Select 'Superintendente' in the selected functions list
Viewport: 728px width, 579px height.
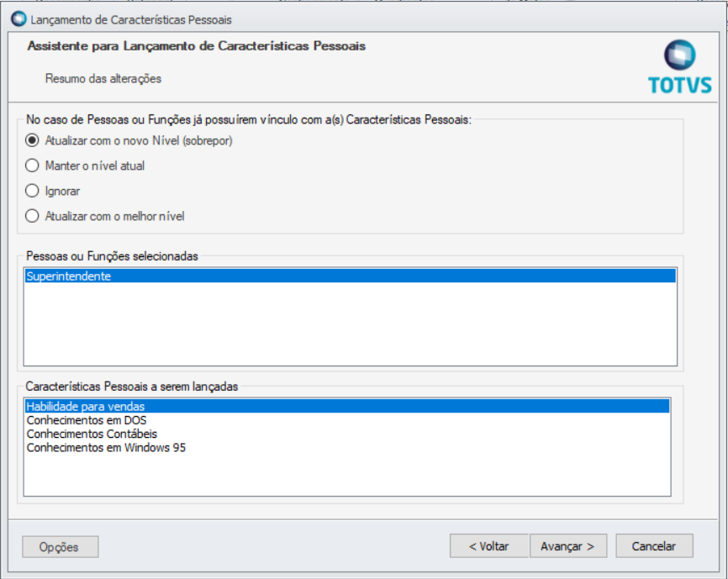[350, 276]
